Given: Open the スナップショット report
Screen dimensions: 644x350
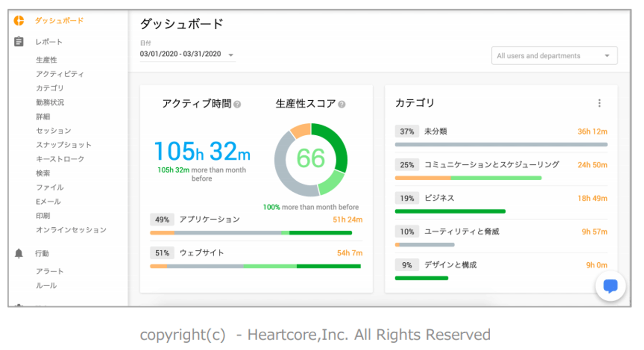Looking at the screenshot, I should pos(64,145).
